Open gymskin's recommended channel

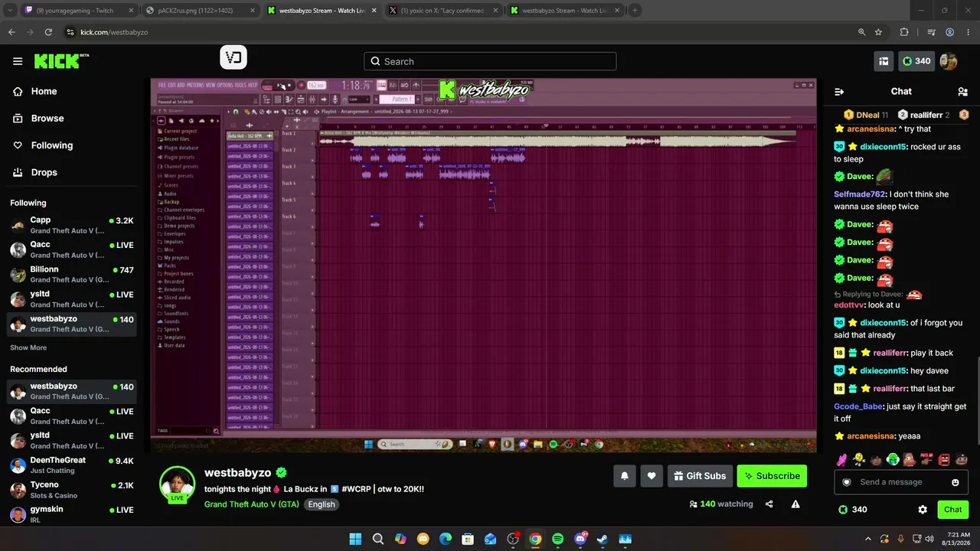(72, 514)
